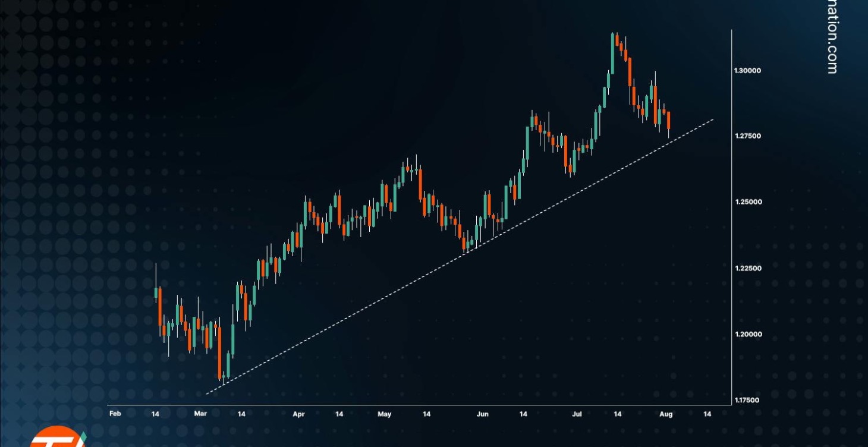Click the teal diamond accent on the logo

(83, 436)
